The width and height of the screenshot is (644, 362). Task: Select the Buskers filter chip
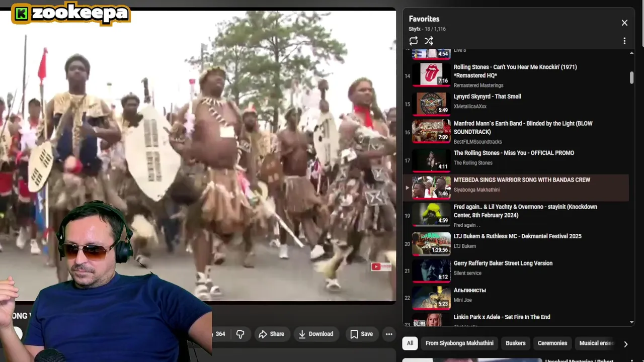515,343
